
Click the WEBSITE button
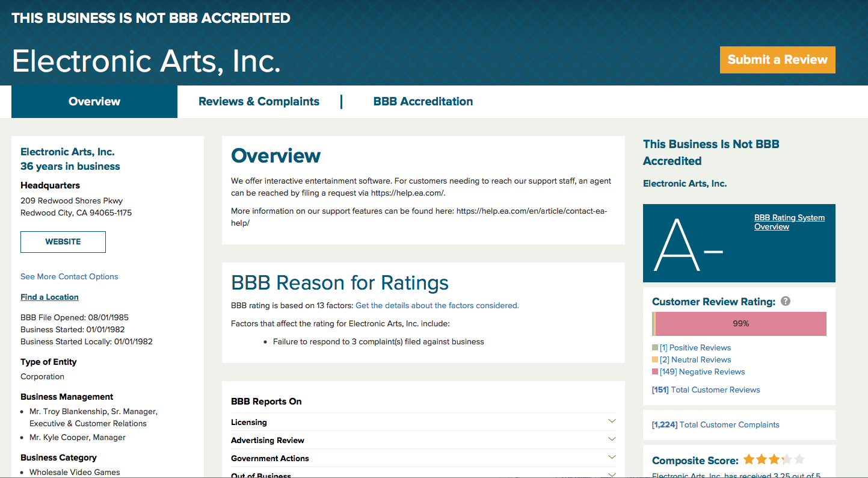tap(63, 242)
